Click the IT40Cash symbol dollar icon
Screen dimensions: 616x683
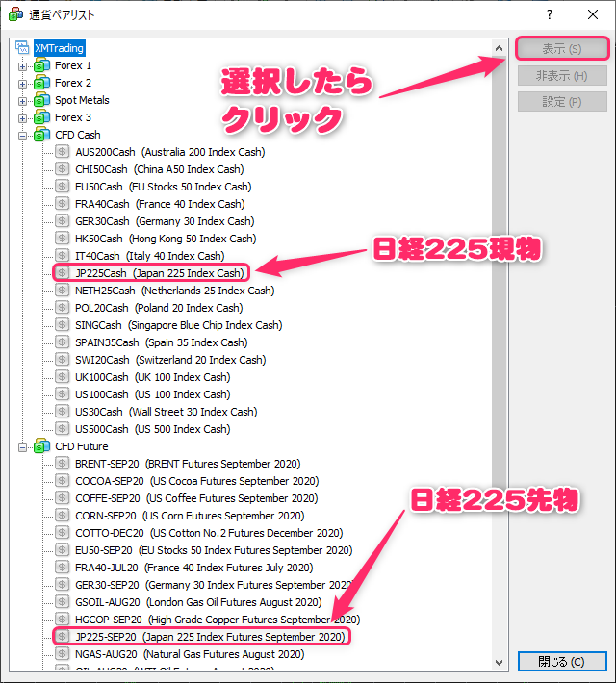63,256
